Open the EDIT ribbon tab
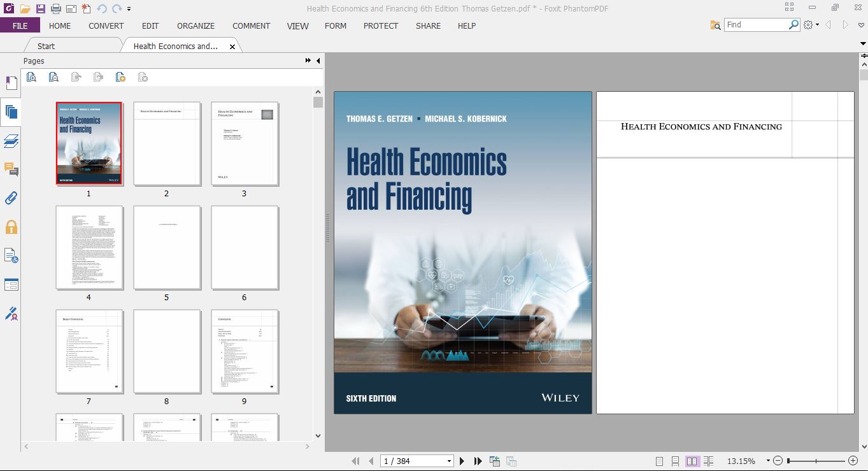 tap(150, 25)
